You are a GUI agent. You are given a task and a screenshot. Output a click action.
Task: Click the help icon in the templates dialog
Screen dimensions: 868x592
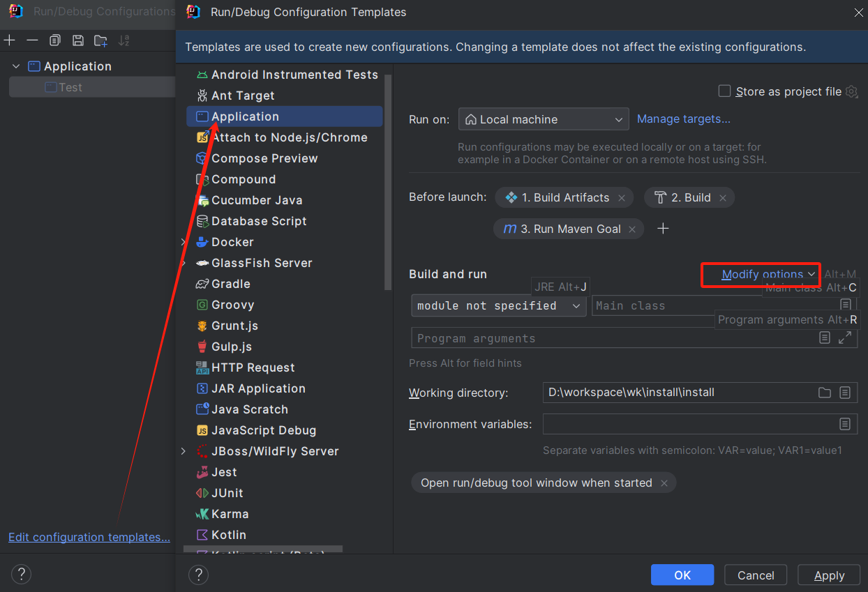pyautogui.click(x=199, y=575)
